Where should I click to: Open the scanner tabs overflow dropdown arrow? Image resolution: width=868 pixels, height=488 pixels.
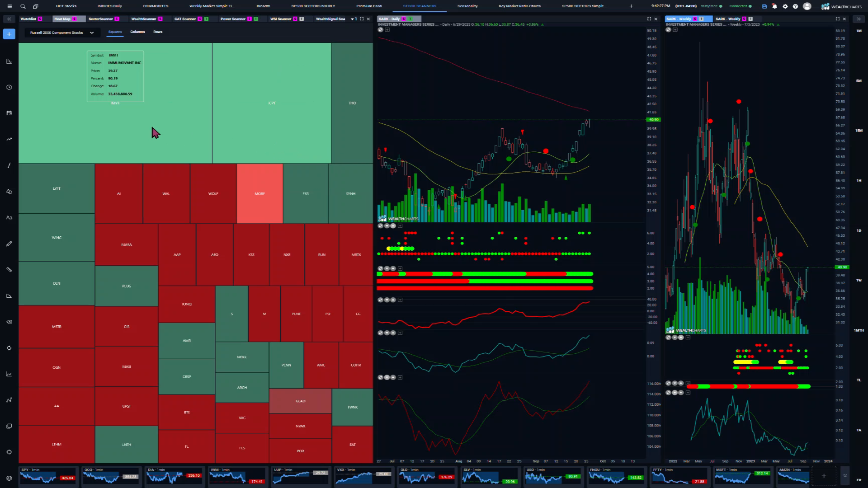(x=352, y=19)
